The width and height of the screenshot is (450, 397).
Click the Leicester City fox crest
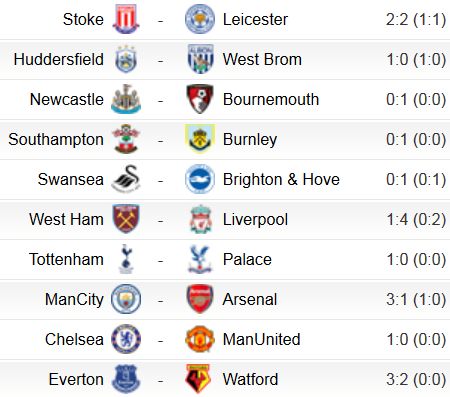click(200, 19)
